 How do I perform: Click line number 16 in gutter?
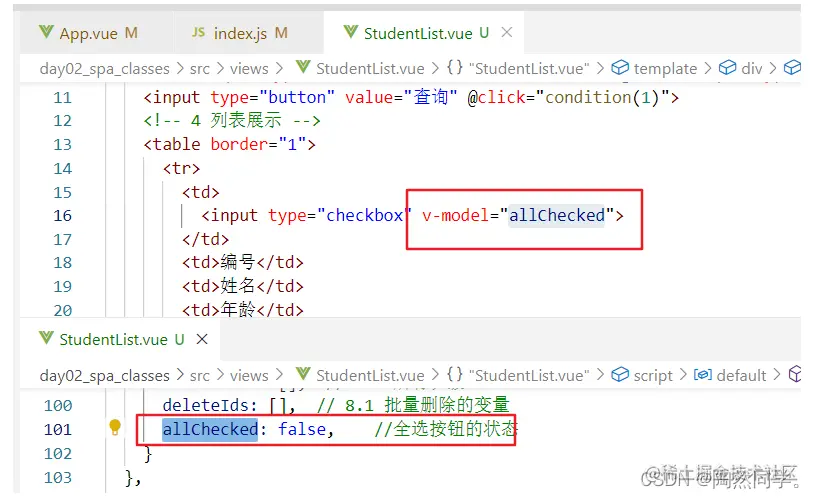coord(62,215)
